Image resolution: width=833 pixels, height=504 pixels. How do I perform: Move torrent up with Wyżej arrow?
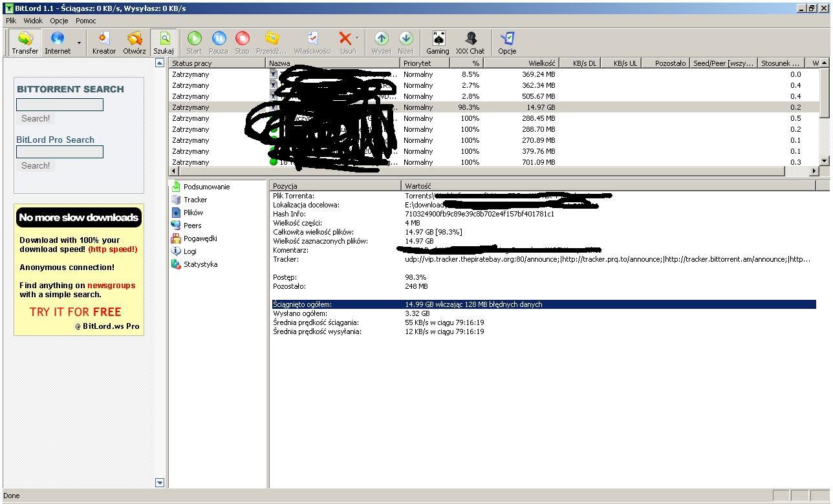coord(381,43)
